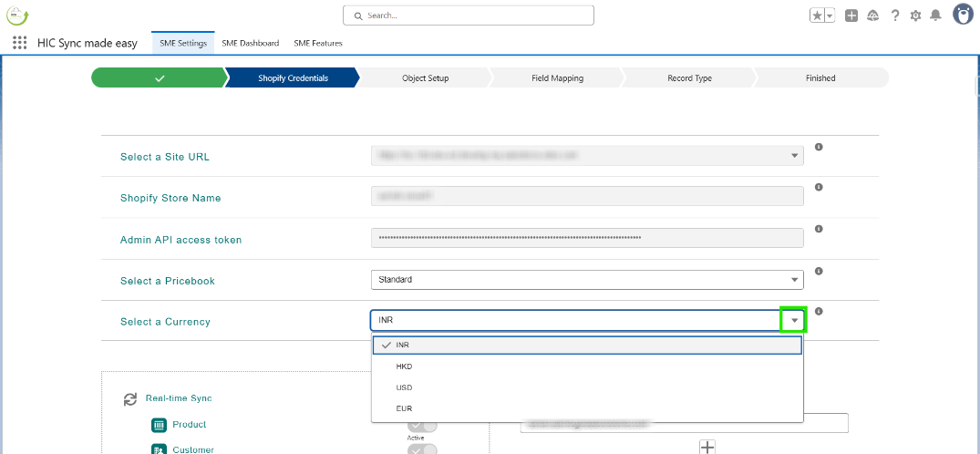Open the Select a Pricebook dropdown
Image resolution: width=980 pixels, height=454 pixels.
[587, 280]
